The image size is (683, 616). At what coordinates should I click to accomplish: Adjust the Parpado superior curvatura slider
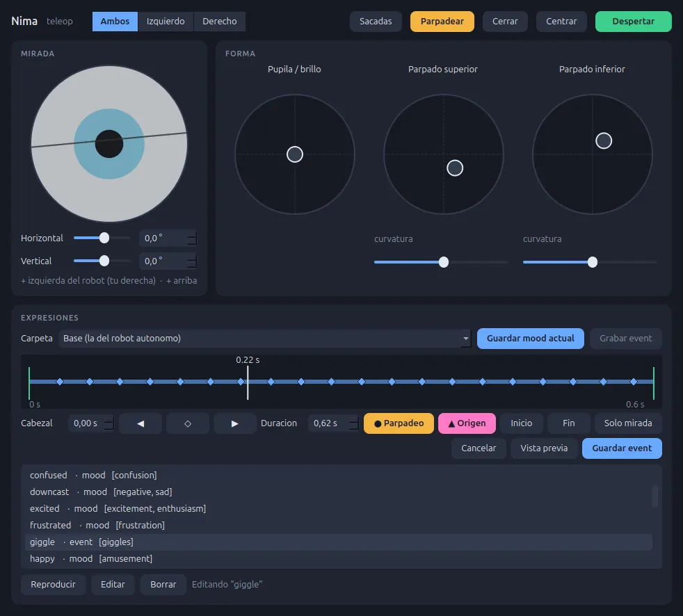444,262
